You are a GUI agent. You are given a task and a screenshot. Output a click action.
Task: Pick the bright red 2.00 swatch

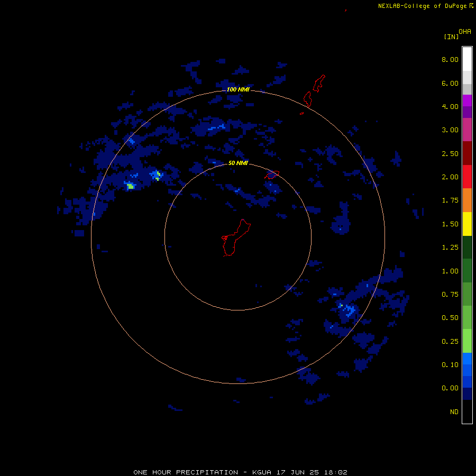[x=467, y=177]
